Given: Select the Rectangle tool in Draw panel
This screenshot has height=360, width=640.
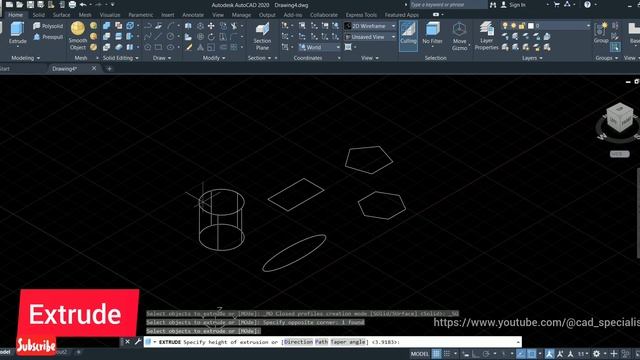Looking at the screenshot, I should 158,47.
